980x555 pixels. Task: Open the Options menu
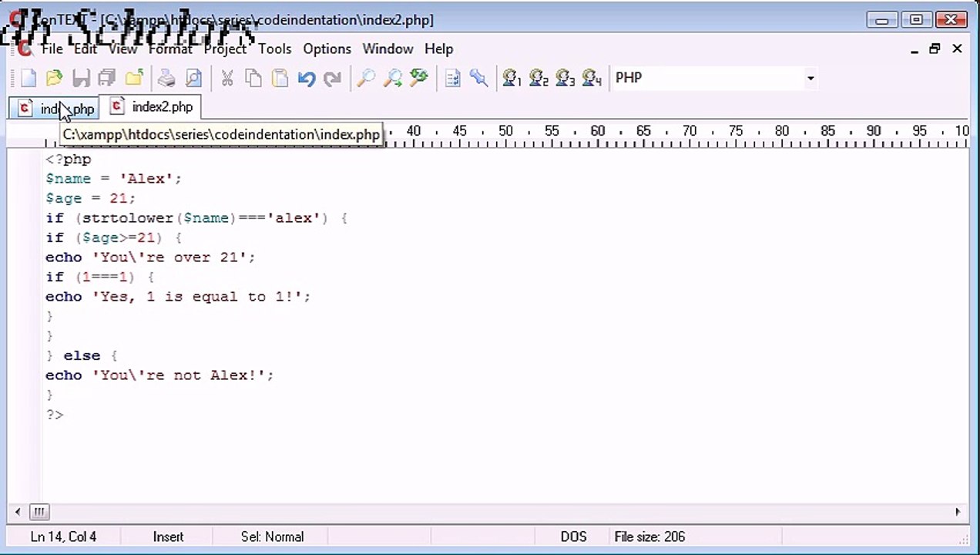327,49
